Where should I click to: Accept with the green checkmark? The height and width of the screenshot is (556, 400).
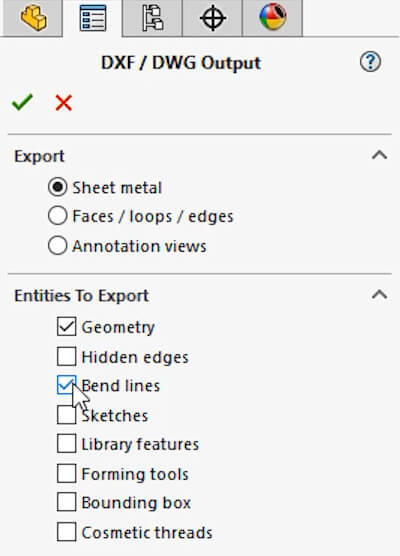(22, 102)
